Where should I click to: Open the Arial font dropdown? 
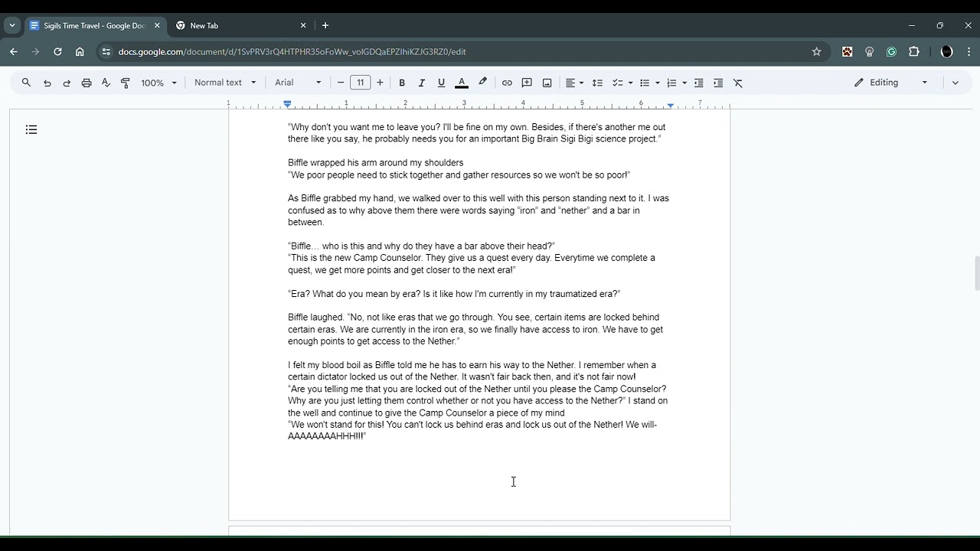[x=298, y=83]
